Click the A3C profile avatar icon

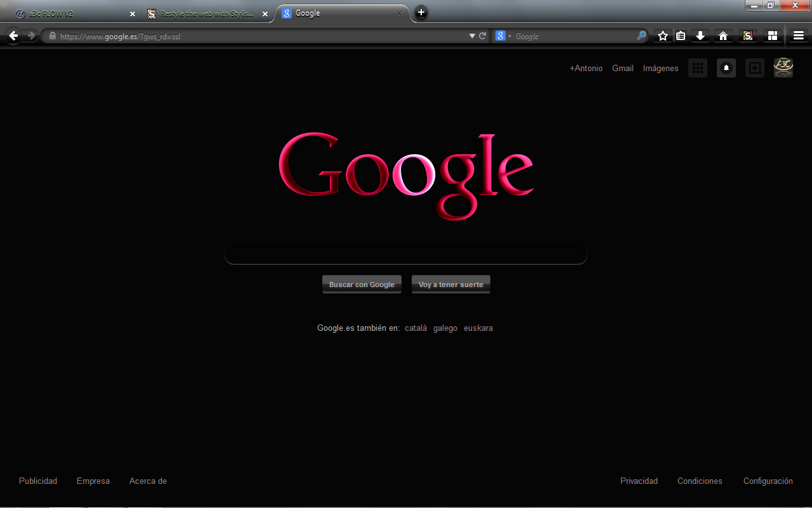(783, 68)
